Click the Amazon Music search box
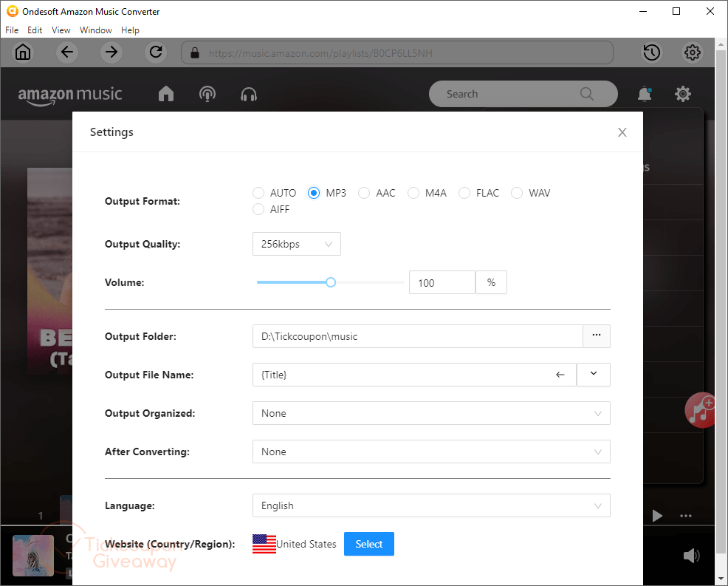728x586 pixels. [523, 94]
